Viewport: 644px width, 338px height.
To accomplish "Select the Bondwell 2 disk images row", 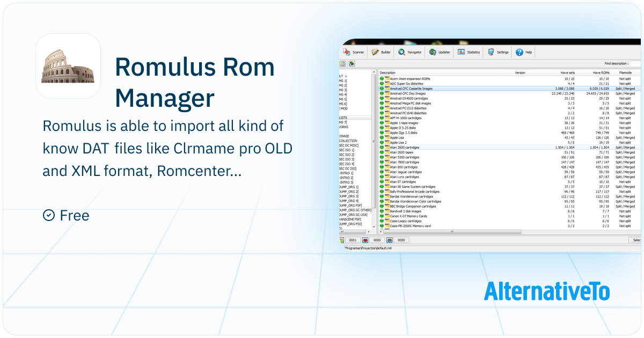I will [510, 211].
